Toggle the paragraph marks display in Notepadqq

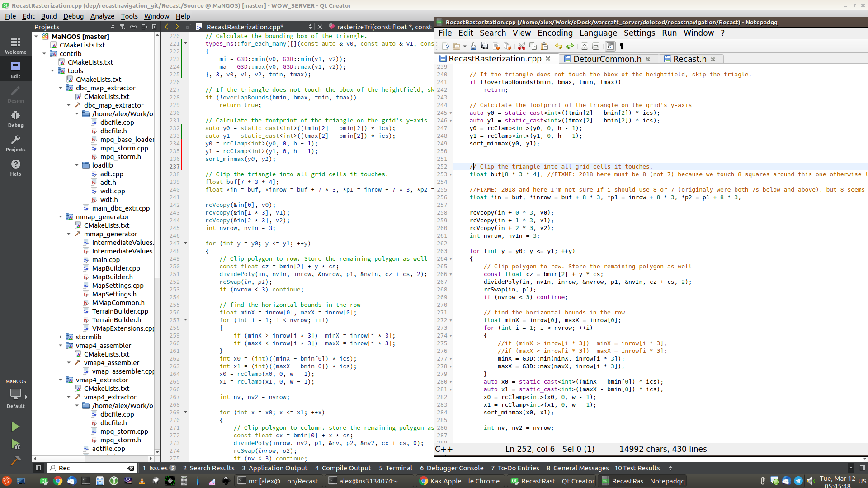point(622,46)
